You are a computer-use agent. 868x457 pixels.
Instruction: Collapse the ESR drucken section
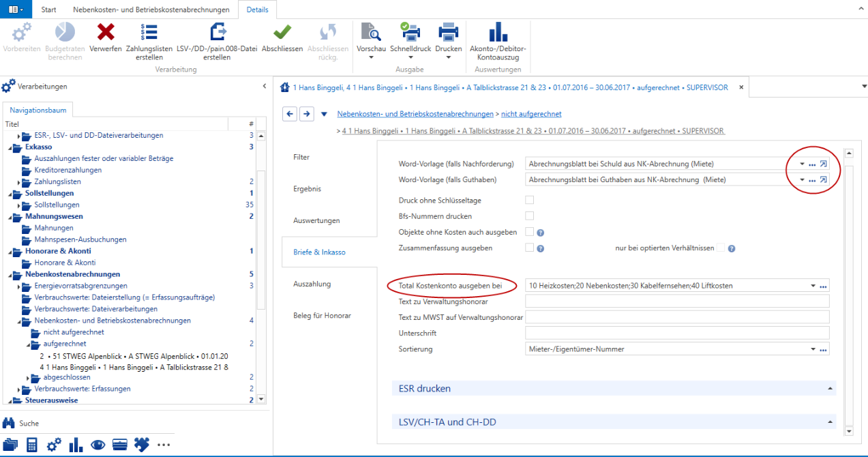[830, 389]
